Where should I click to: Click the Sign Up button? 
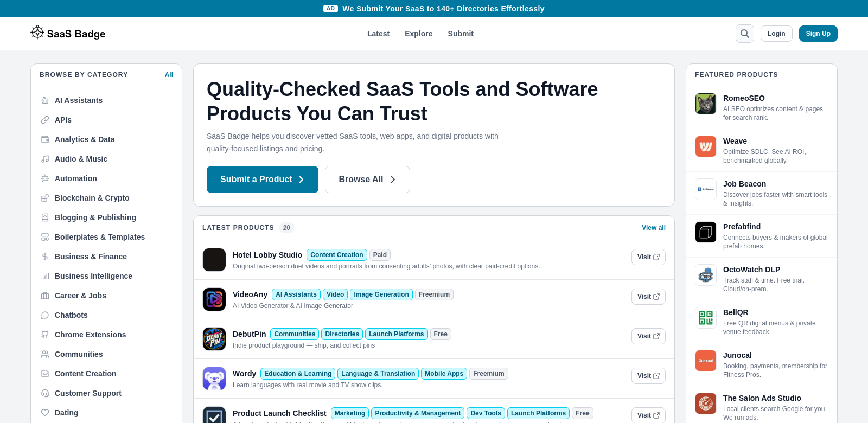click(x=818, y=34)
